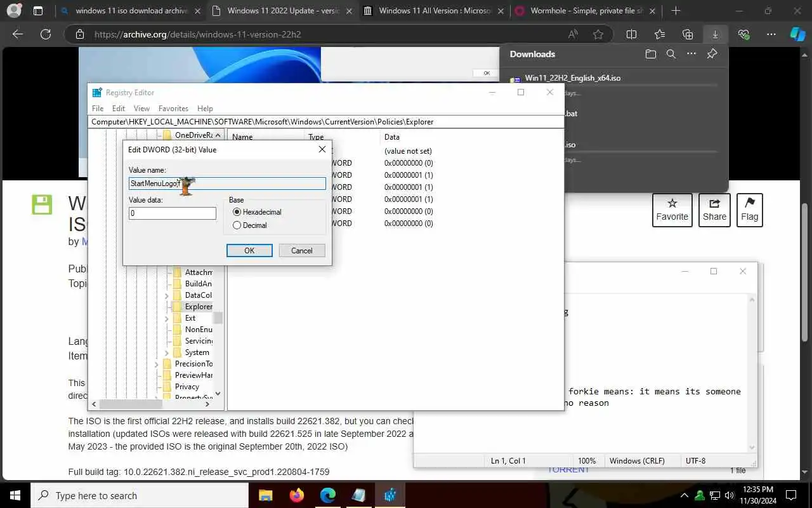Select the Explorer key in registry tree
The height and width of the screenshot is (508, 812).
pos(199,307)
